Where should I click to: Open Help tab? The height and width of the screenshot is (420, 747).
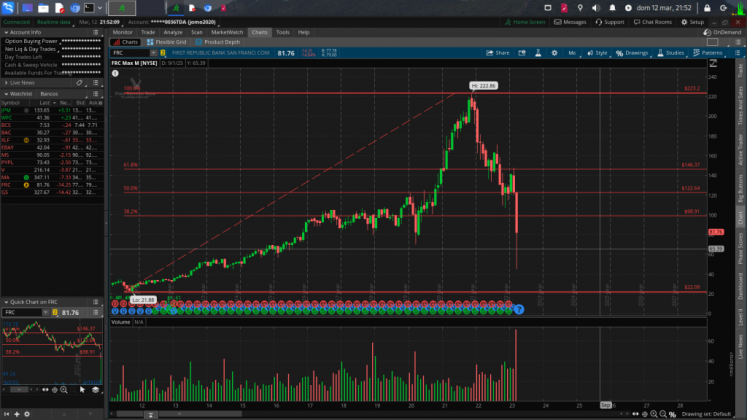(303, 32)
